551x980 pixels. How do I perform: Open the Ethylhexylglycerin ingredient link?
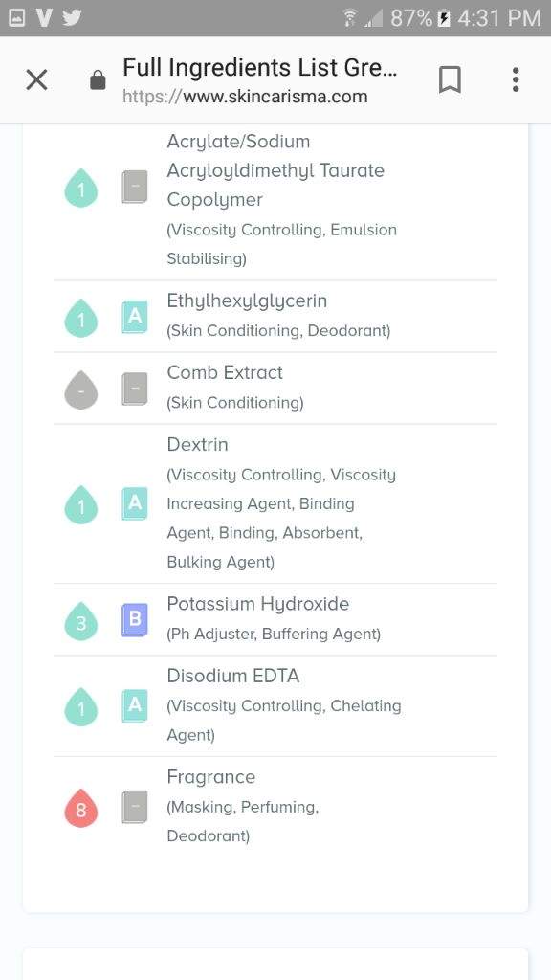247,301
